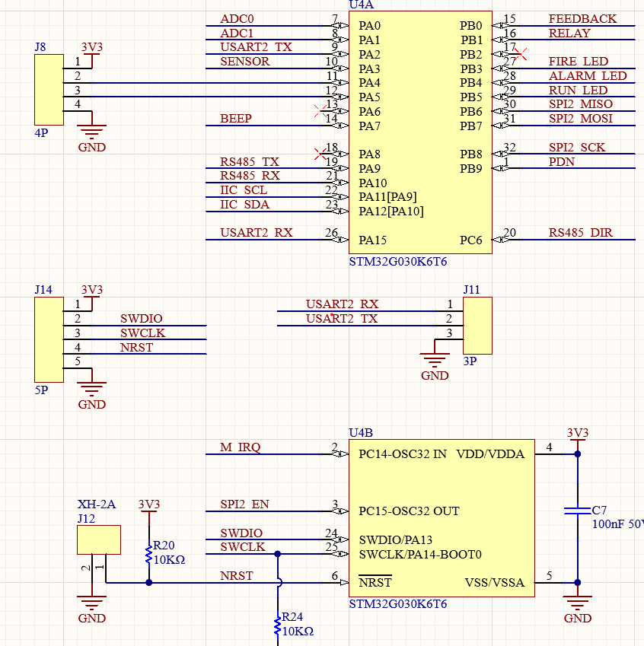644x646 pixels.
Task: Click the STM32G030K6T6 label under U4B
Action: [x=398, y=604]
